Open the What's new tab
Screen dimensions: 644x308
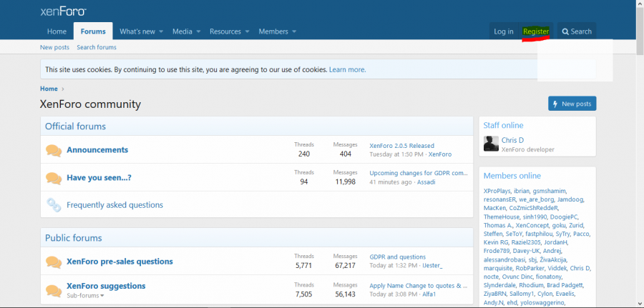tap(137, 31)
